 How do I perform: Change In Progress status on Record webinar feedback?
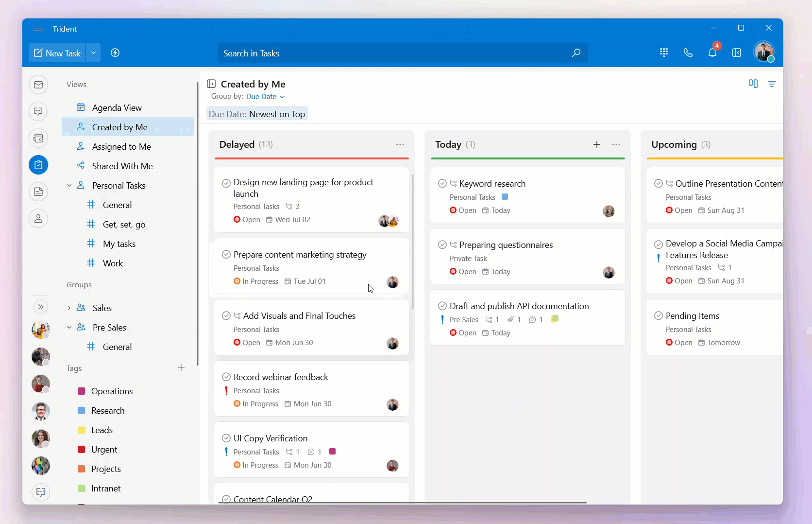(256, 404)
